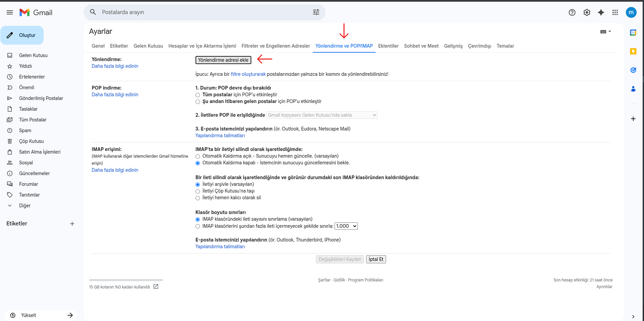Switch to Filtreler ve Engellenen Adresler tab
Image resolution: width=644 pixels, height=321 pixels.
pyautogui.click(x=276, y=46)
